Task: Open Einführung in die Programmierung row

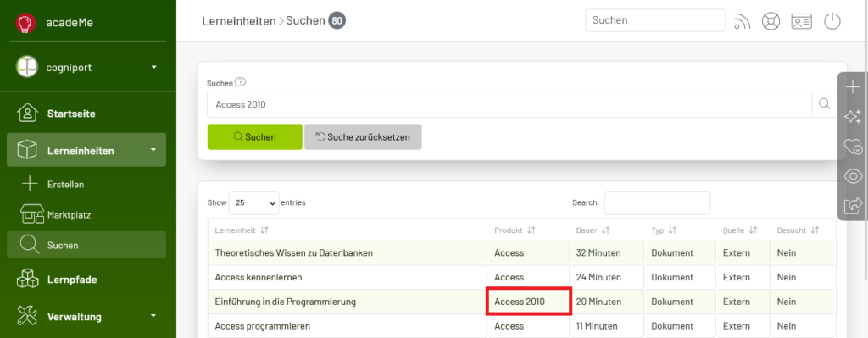Action: pyautogui.click(x=348, y=302)
